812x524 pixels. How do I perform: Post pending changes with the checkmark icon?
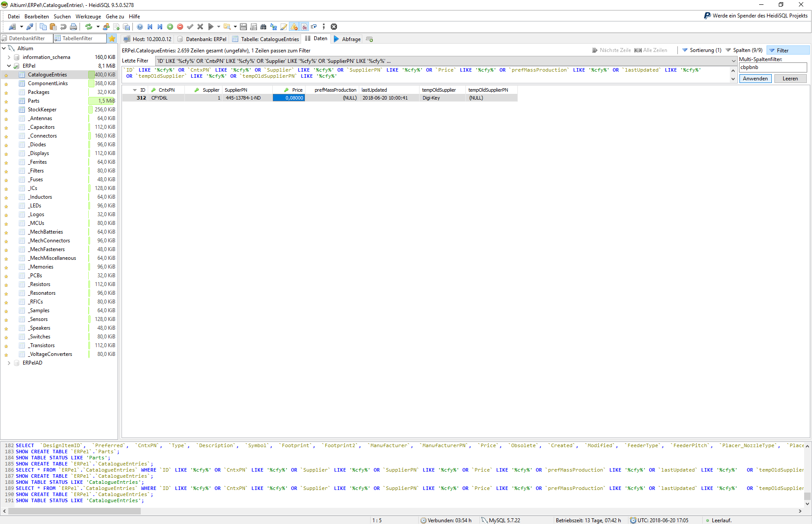pos(190,27)
